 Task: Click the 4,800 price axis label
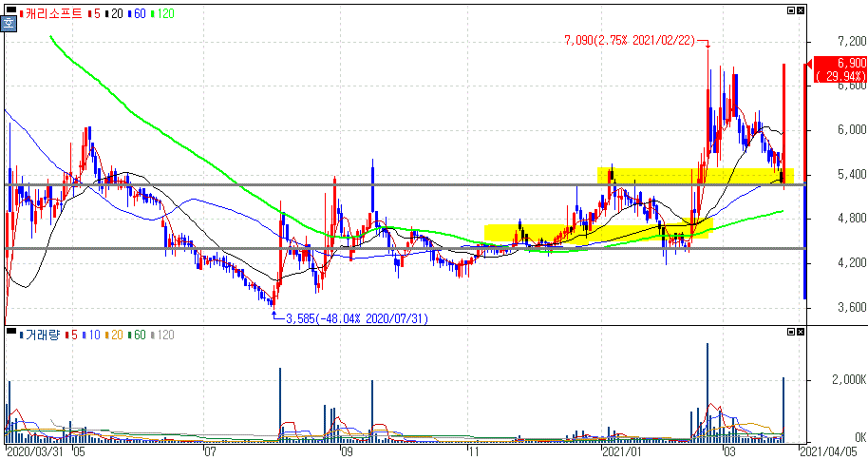click(x=852, y=219)
